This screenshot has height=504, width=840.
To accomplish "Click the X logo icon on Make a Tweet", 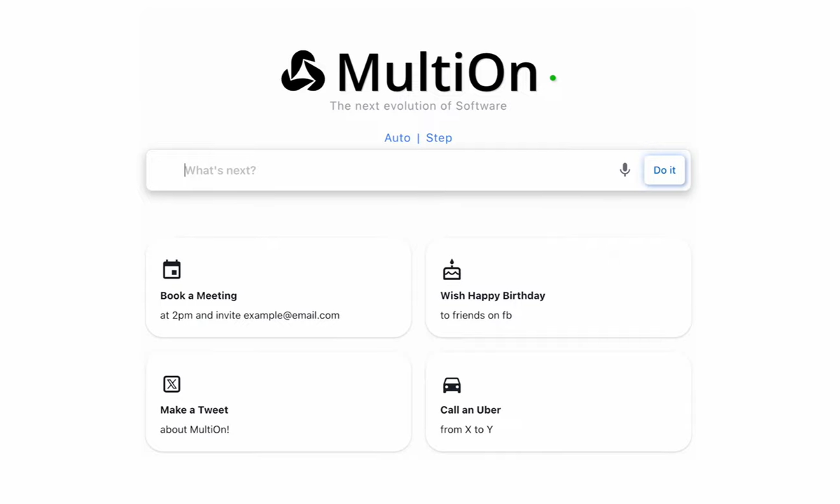I will 171,384.
